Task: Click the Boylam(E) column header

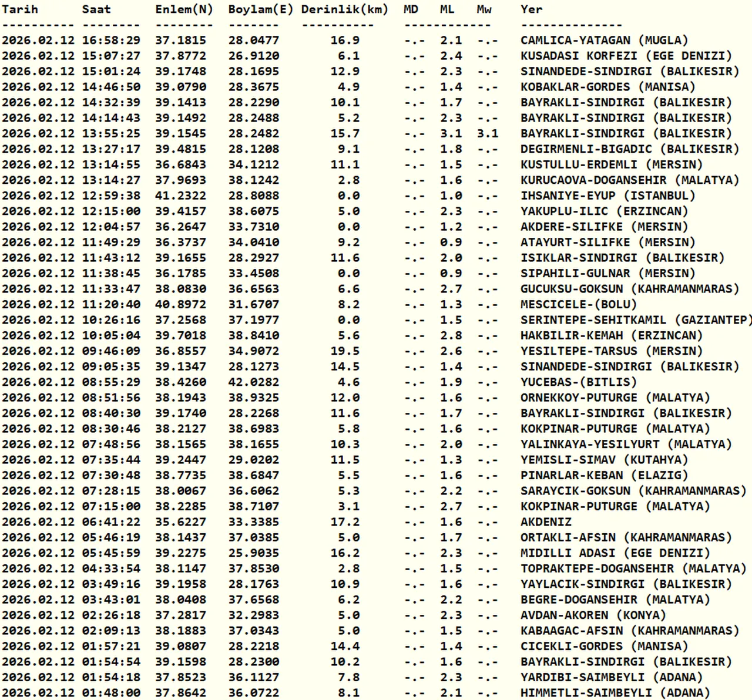Action: click(x=260, y=9)
